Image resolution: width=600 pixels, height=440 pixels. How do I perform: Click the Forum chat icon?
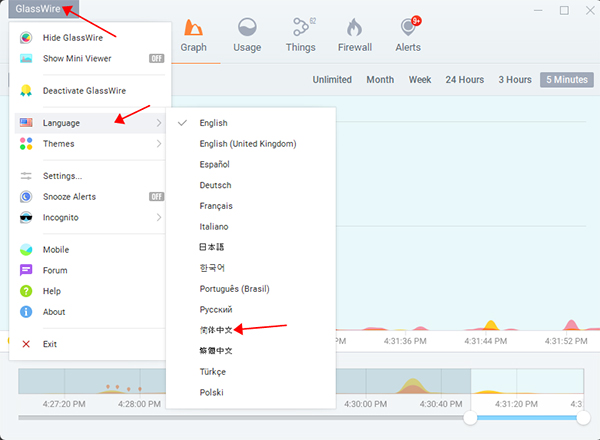(x=27, y=270)
